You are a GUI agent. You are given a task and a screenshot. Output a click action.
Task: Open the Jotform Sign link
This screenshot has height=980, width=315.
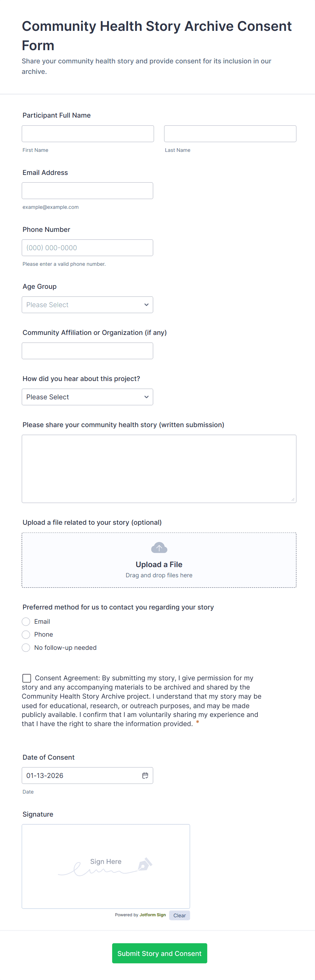(152, 915)
